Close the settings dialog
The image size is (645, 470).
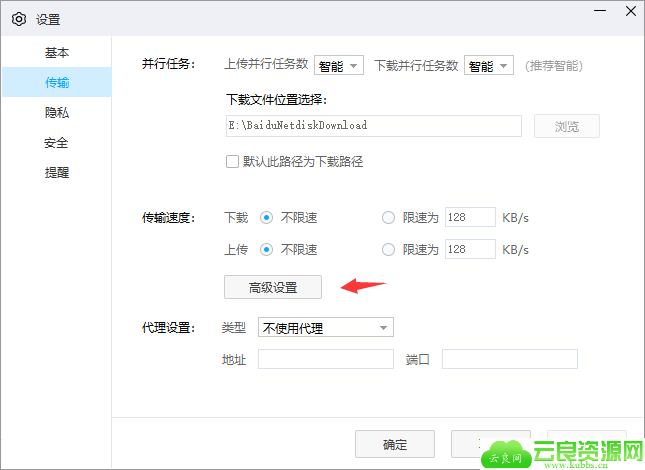631,11
